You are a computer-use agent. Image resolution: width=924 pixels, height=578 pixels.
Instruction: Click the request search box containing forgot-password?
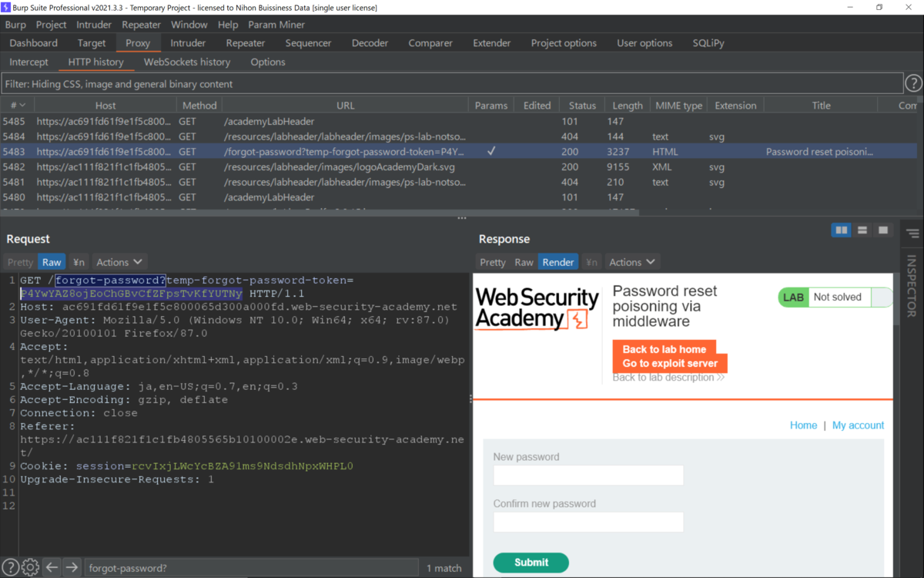(x=251, y=568)
